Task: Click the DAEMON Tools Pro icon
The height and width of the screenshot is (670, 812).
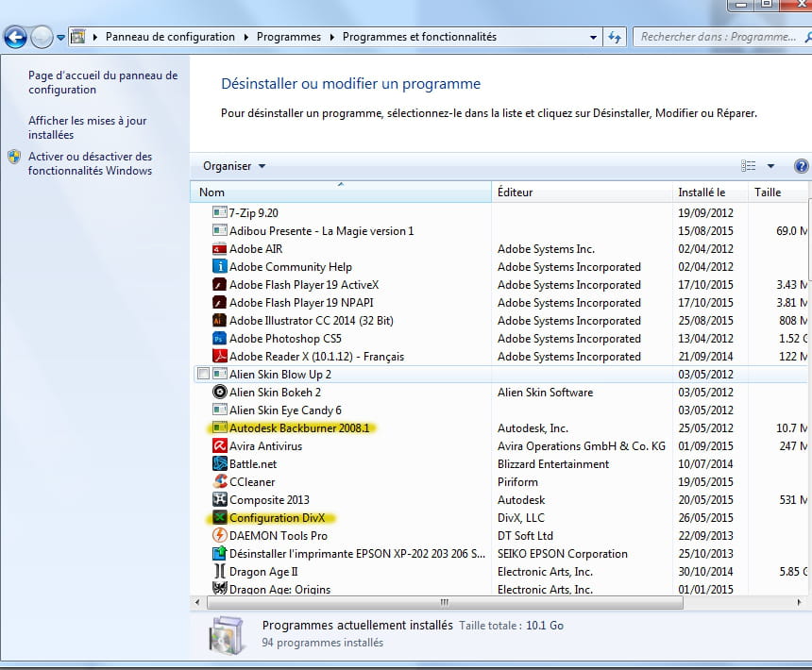Action: 220,535
